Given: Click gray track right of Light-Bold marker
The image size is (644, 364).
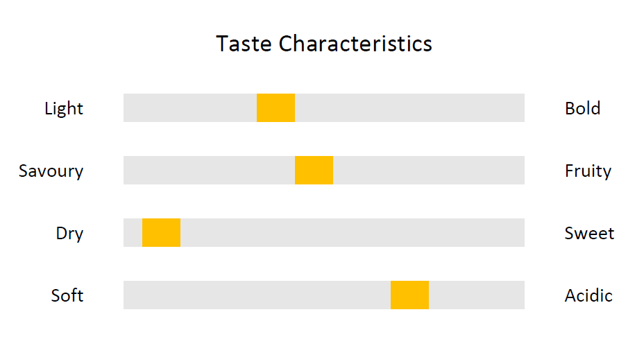Looking at the screenshot, I should point(409,108).
